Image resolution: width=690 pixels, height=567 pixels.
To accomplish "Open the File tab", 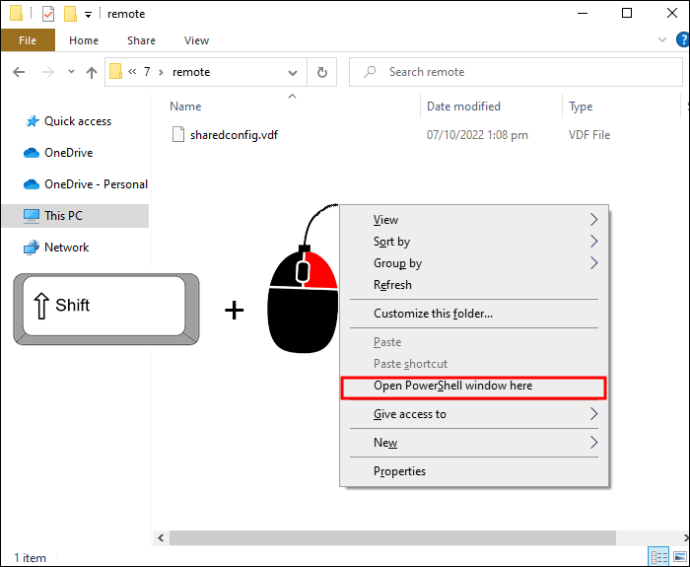I will [28, 40].
